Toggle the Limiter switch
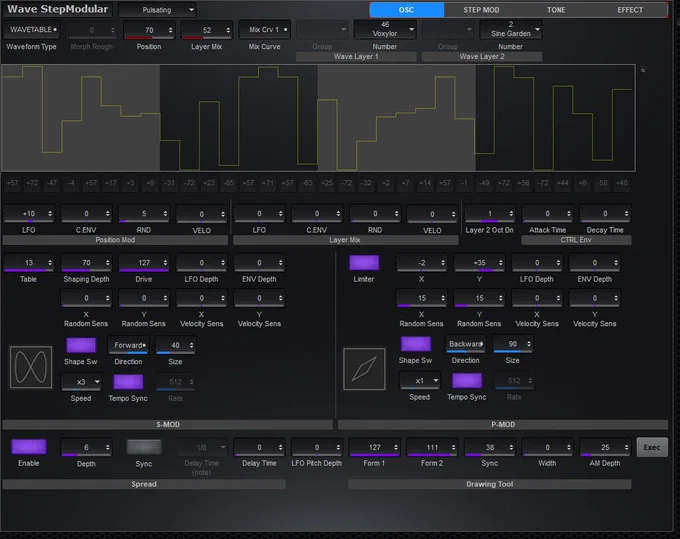The width and height of the screenshot is (680, 539). tap(364, 263)
